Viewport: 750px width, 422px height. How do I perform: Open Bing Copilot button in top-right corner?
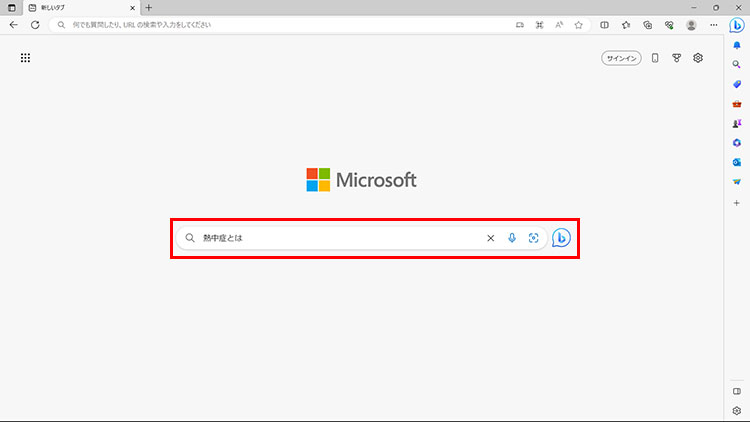pyautogui.click(x=737, y=25)
